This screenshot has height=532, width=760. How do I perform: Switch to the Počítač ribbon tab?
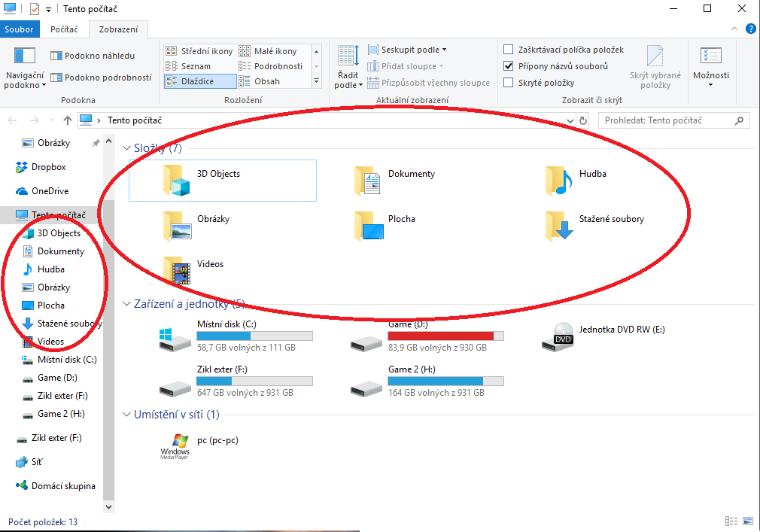pyautogui.click(x=64, y=30)
